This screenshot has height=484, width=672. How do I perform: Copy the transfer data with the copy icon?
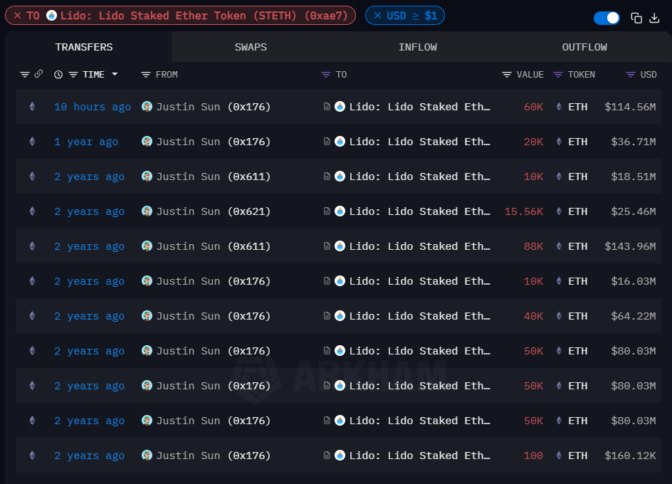(636, 18)
